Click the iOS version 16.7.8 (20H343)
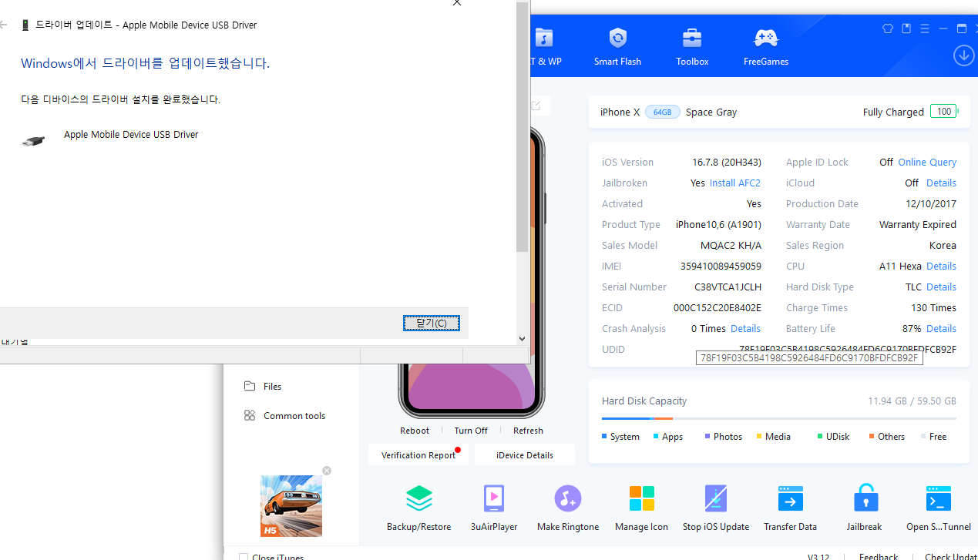Viewport: 978px width, 560px height. click(727, 163)
